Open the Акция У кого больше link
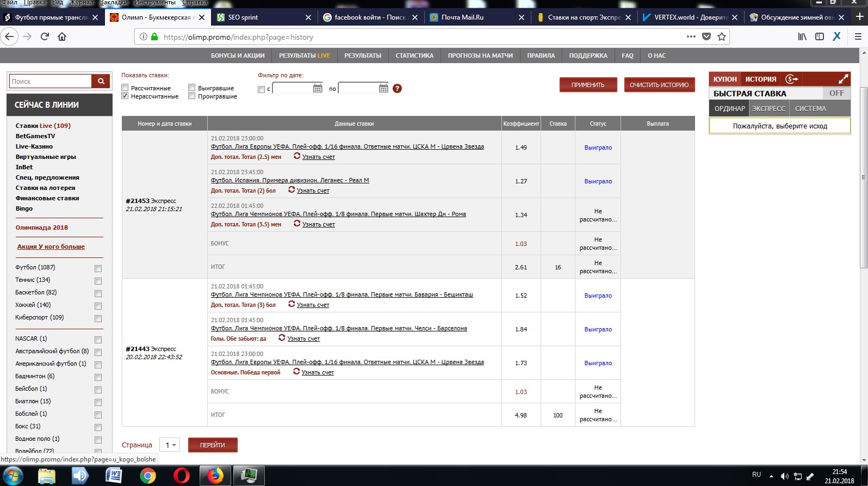 [51, 247]
